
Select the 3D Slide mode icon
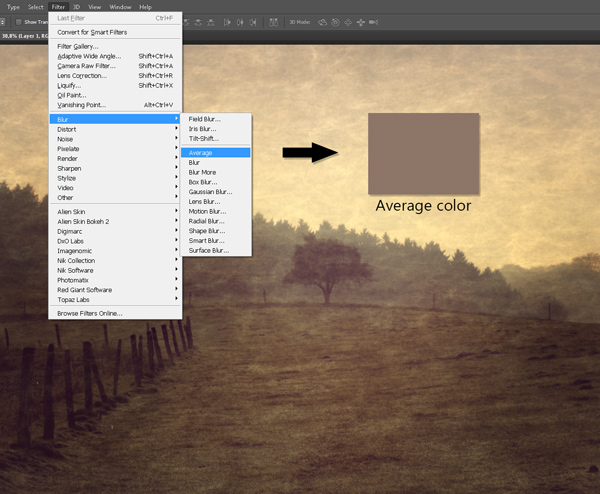pyautogui.click(x=360, y=22)
